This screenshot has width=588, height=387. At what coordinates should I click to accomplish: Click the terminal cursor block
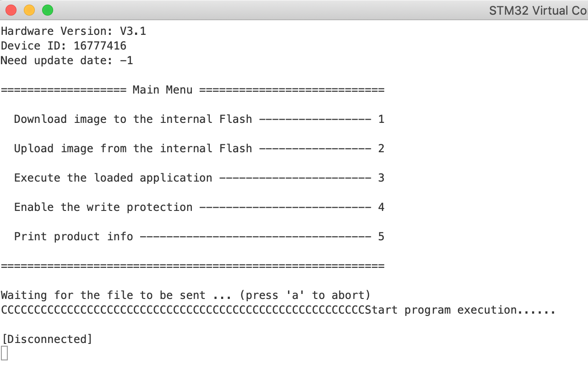click(x=4, y=354)
